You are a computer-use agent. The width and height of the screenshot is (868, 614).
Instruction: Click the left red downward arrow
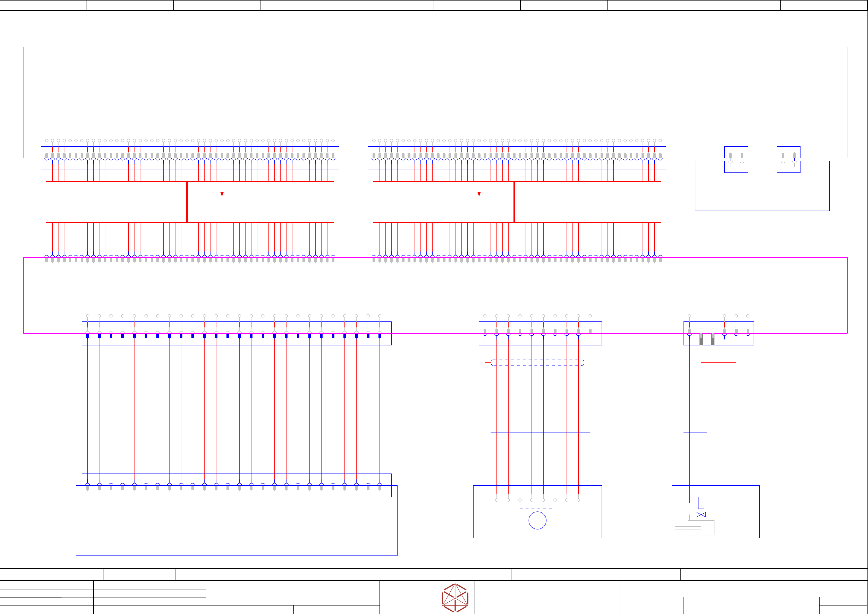coord(222,194)
